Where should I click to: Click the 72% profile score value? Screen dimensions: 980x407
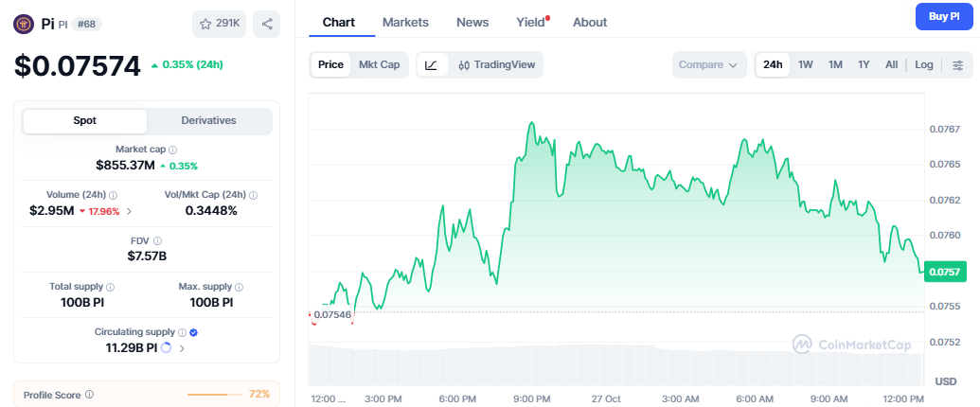point(259,395)
